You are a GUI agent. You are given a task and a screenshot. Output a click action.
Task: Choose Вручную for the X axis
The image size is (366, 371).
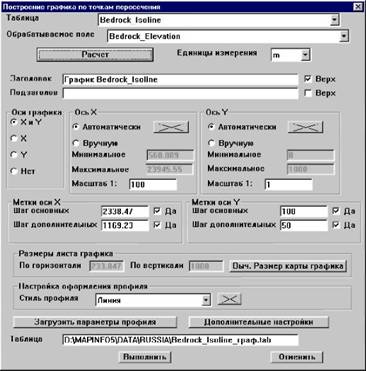[x=76, y=143]
